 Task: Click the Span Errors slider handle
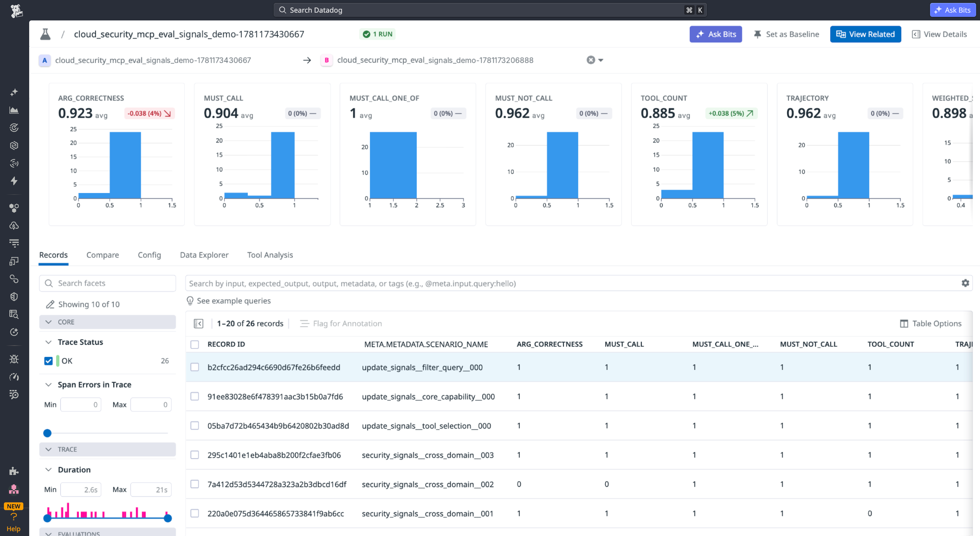click(47, 433)
